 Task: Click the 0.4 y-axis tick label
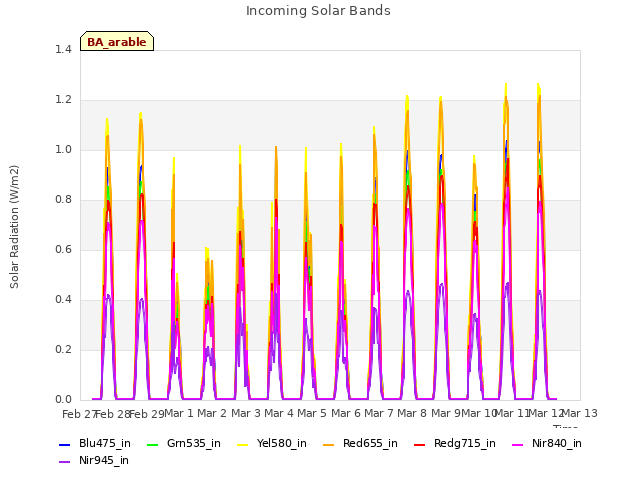(x=63, y=300)
